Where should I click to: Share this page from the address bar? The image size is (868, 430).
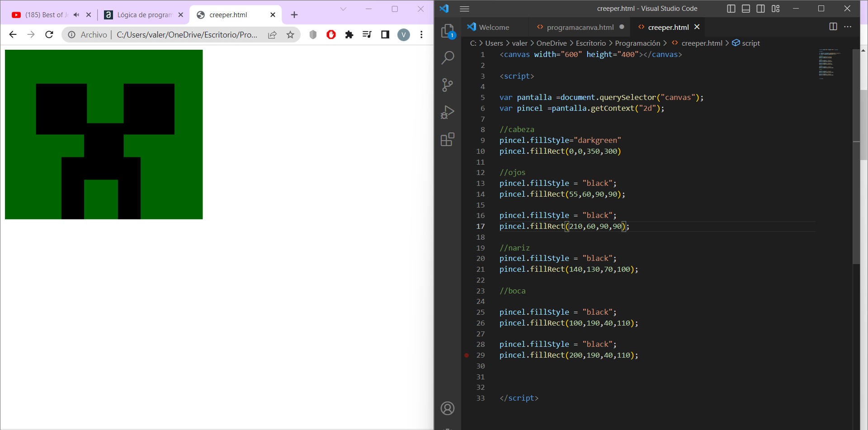click(x=272, y=35)
